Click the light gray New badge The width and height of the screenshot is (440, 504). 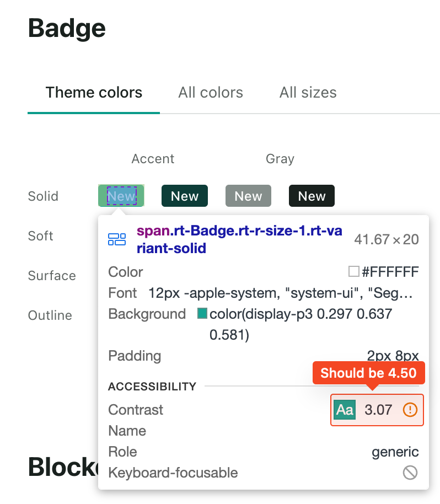(x=248, y=196)
